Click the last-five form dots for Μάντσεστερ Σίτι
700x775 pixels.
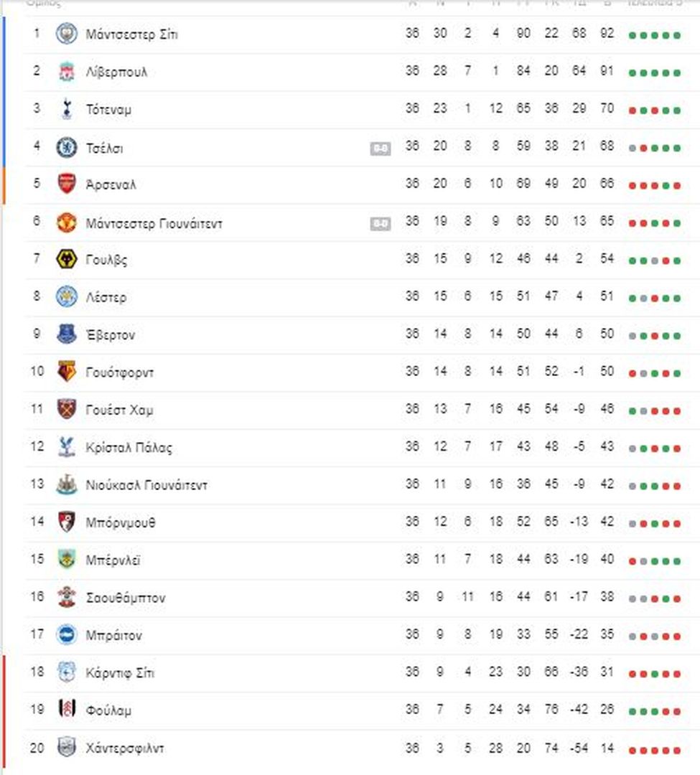[655, 35]
